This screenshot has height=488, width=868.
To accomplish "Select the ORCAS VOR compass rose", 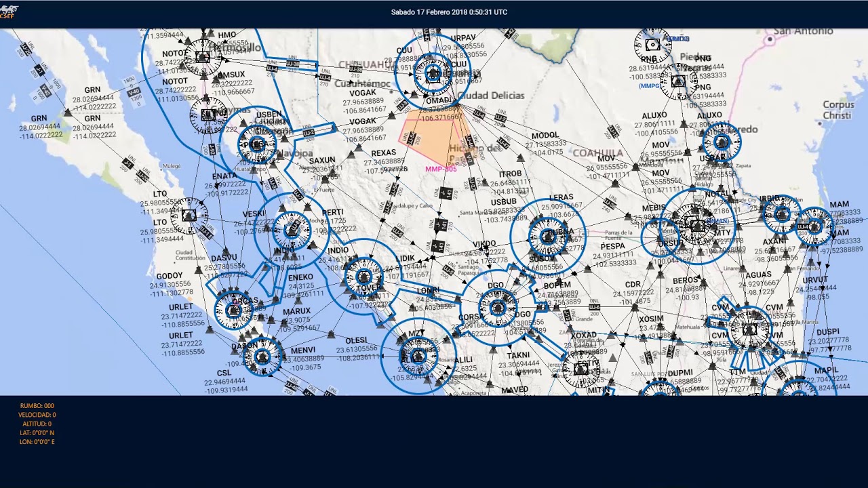I will click(x=233, y=310).
